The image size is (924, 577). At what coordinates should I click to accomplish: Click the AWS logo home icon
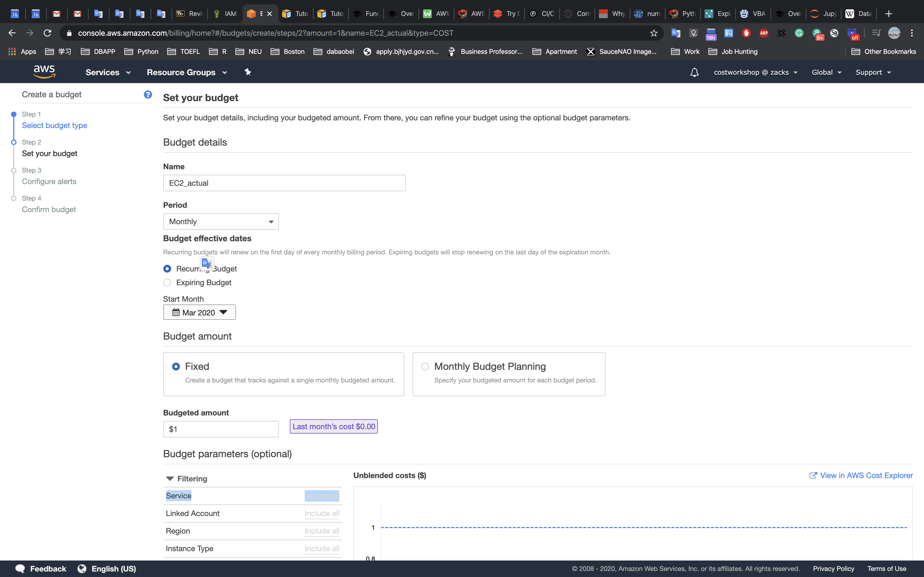point(44,72)
